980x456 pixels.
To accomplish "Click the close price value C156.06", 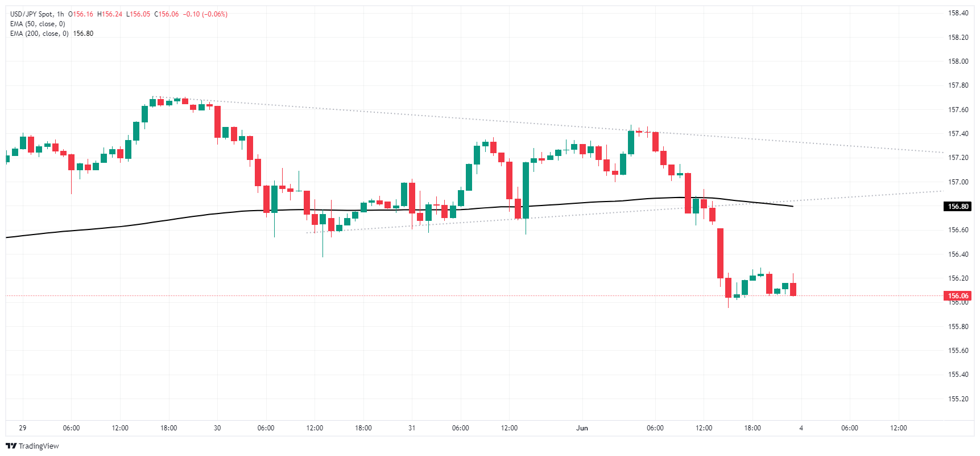I will pyautogui.click(x=166, y=14).
